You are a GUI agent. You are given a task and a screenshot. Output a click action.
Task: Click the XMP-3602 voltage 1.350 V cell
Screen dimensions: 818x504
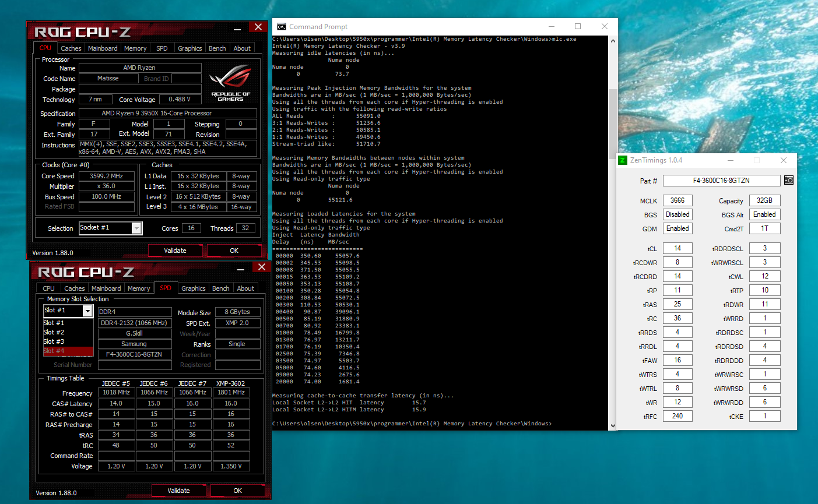231,466
